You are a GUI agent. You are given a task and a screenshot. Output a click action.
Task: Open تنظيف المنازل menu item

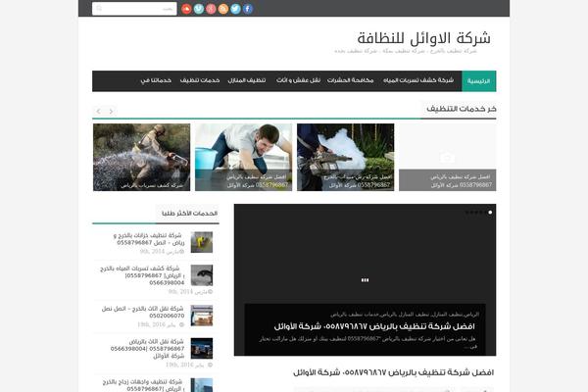pos(247,80)
